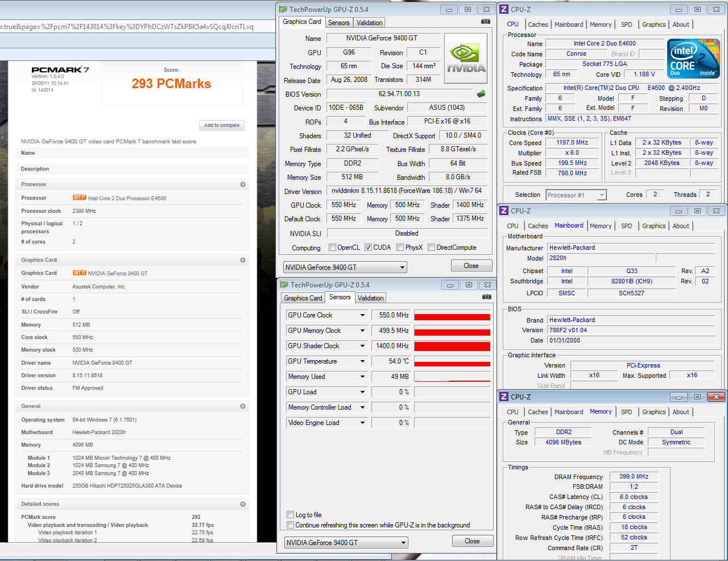Open Graphics tab in CPU-Z Memory window

click(x=654, y=412)
